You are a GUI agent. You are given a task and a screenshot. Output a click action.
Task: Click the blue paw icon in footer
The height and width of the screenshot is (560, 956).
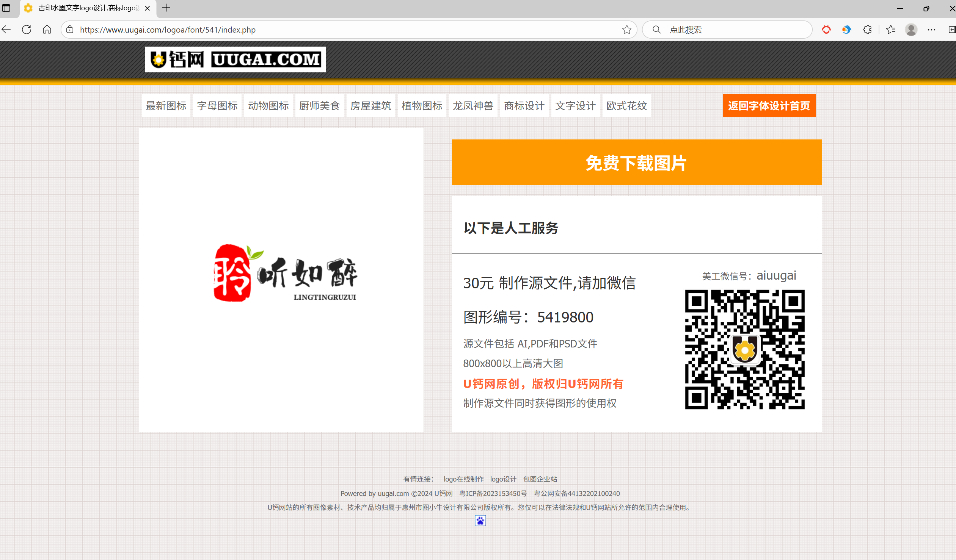[480, 521]
